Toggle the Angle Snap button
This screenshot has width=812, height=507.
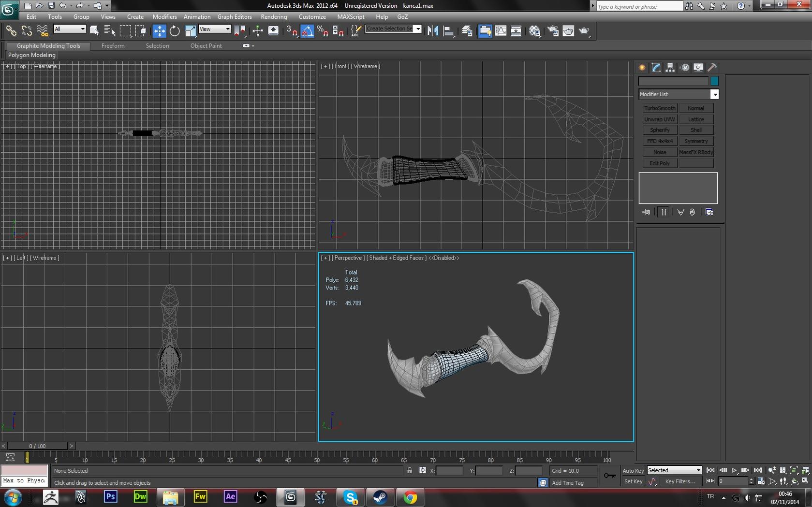307,31
